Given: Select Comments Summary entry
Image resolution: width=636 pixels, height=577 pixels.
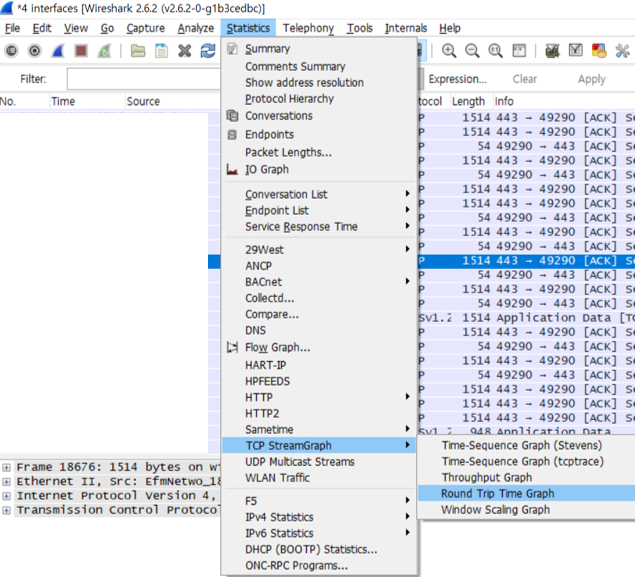Looking at the screenshot, I should click(x=295, y=66).
